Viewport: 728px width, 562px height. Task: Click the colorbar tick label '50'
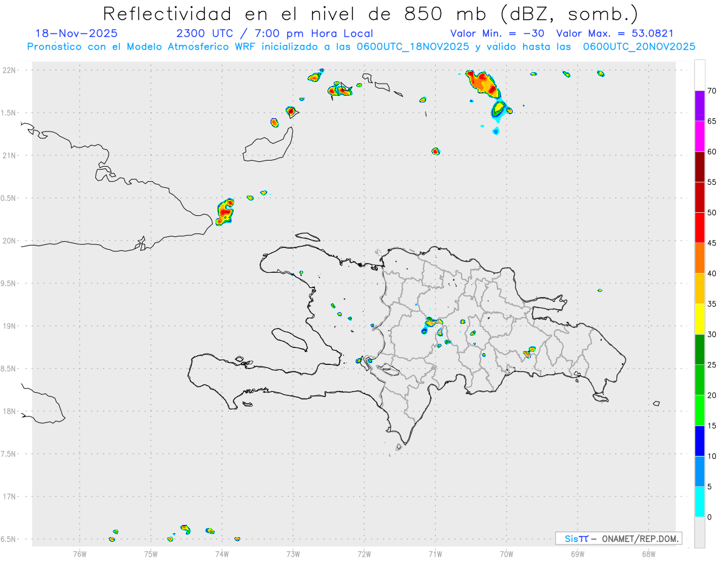(x=712, y=213)
